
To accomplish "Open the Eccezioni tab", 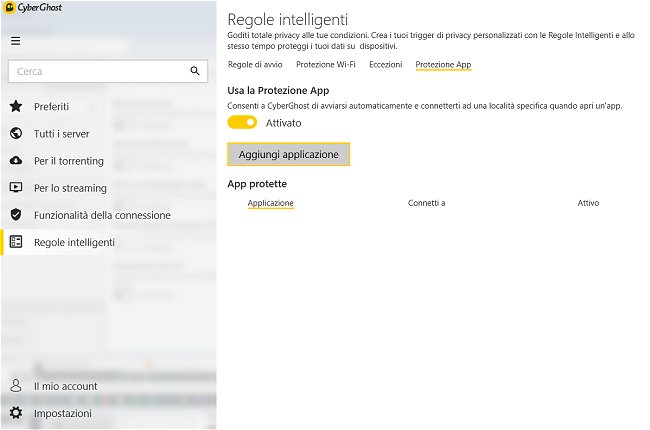I will tap(386, 65).
